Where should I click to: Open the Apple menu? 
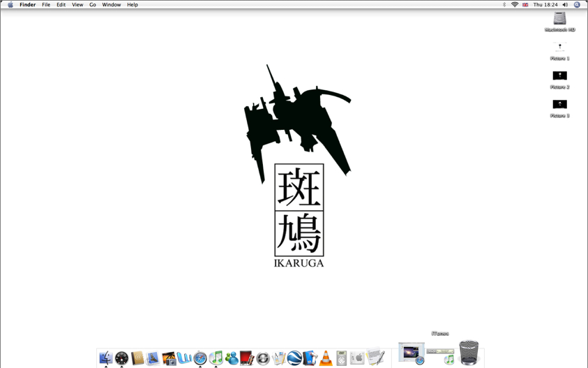coord(10,4)
